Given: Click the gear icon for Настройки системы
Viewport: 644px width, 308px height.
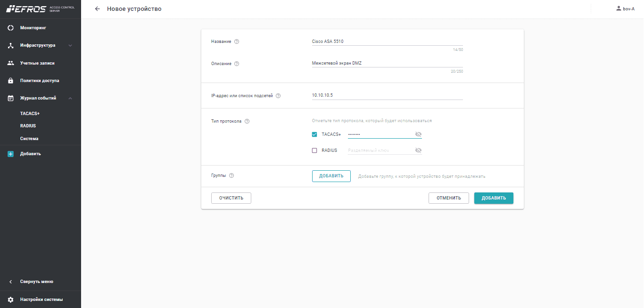Looking at the screenshot, I should pos(11,300).
